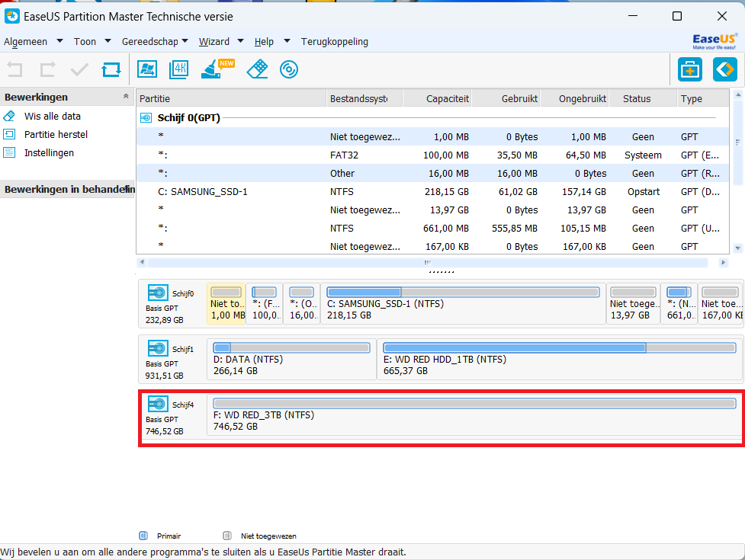Select the 100 MB FAT32 block in disk map
745x560 pixels.
265,304
